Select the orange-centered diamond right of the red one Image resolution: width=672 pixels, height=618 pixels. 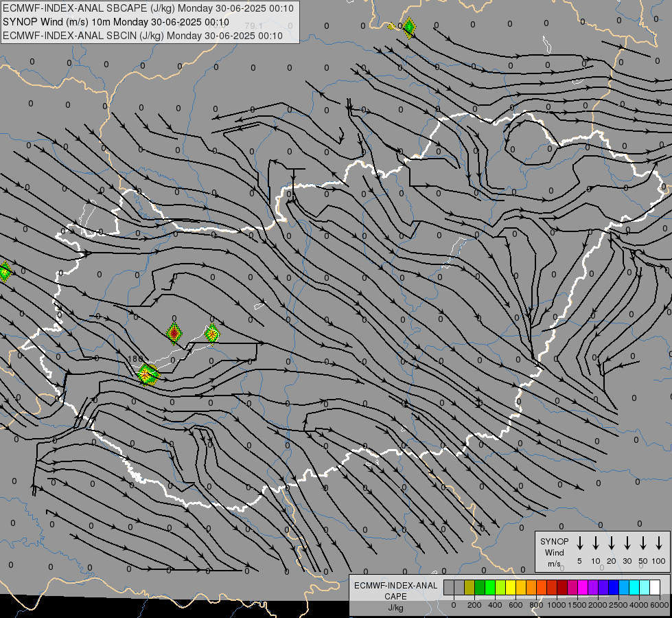pos(211,333)
